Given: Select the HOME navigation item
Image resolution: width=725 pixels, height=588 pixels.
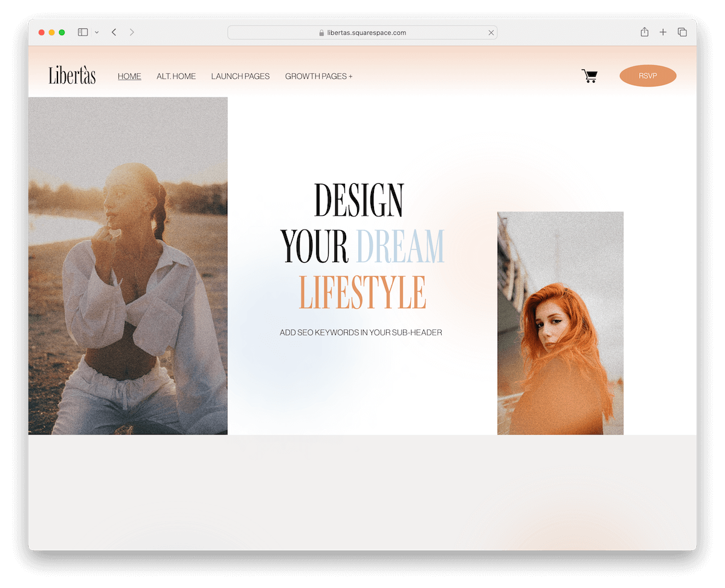Looking at the screenshot, I should [x=129, y=76].
